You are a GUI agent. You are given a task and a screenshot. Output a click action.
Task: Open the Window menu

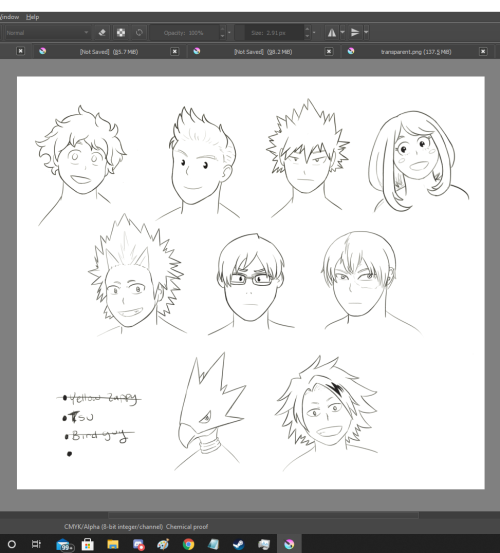(x=10, y=17)
